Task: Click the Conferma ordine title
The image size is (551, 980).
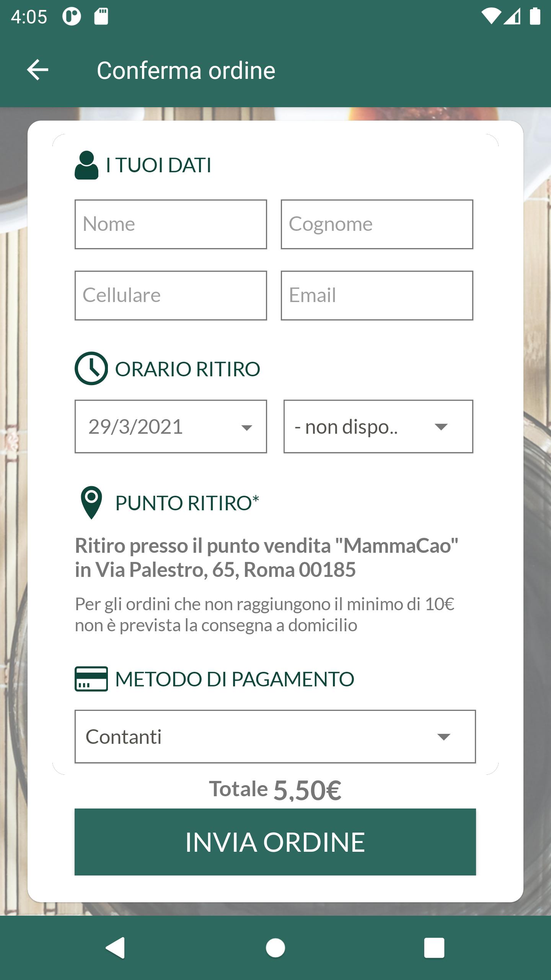Action: tap(186, 70)
